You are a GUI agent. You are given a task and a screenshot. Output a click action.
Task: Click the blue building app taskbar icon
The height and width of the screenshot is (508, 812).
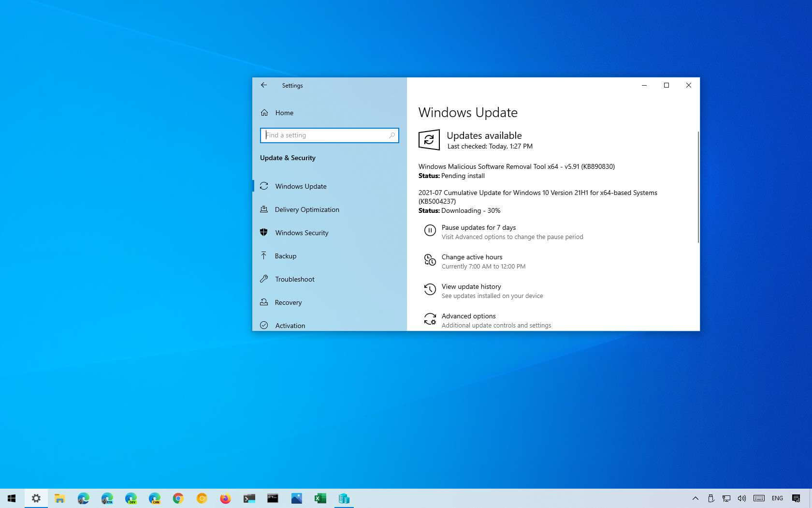click(344, 498)
